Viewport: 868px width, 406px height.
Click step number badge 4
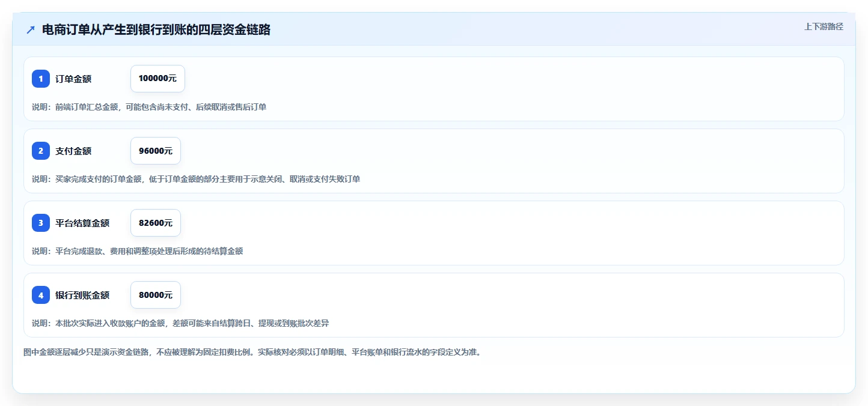pos(41,295)
